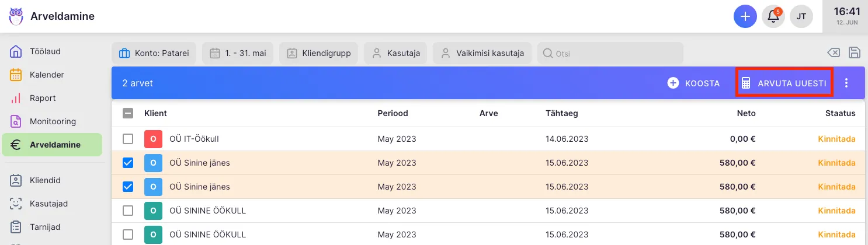Check the OÜ IT-Öökull row checkbox
868x245 pixels.
click(128, 139)
